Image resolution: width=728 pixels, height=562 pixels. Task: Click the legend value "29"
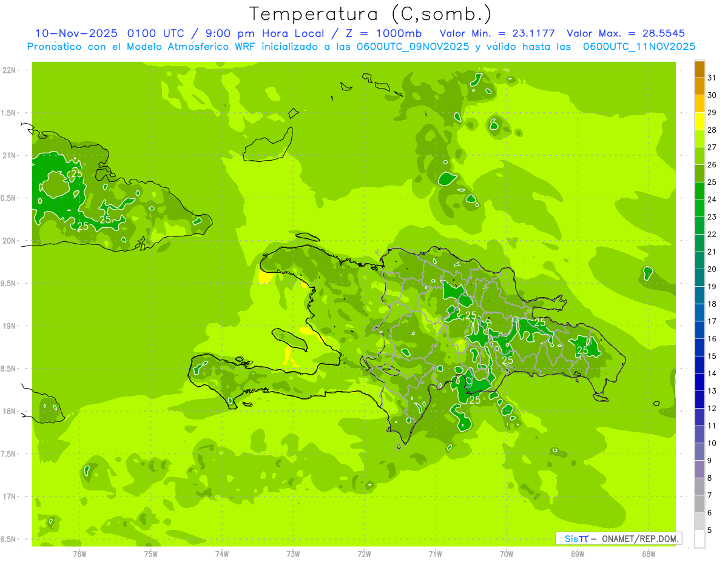tap(712, 112)
